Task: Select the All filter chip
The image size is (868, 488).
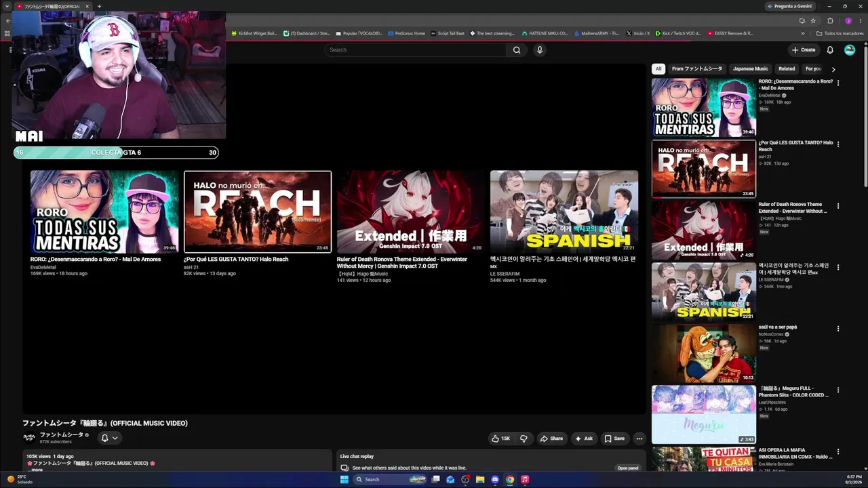Action: click(x=658, y=68)
